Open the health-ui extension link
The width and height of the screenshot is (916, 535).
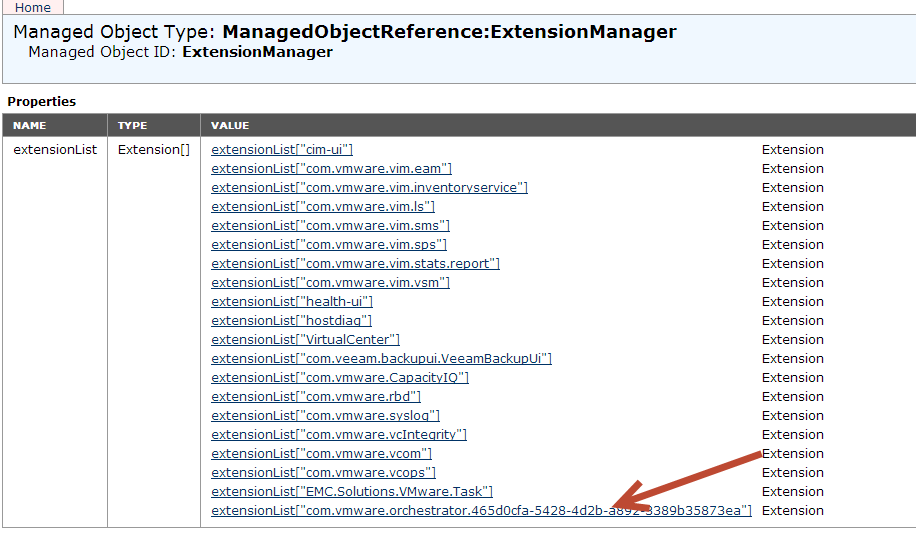(292, 301)
